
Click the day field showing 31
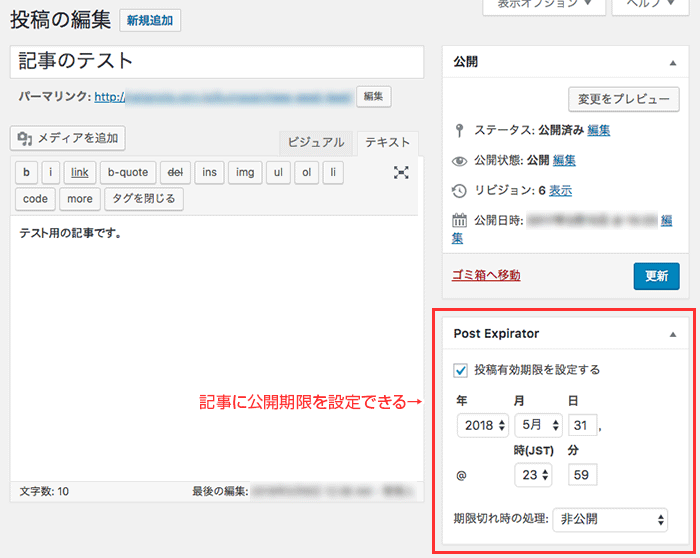coord(583,425)
